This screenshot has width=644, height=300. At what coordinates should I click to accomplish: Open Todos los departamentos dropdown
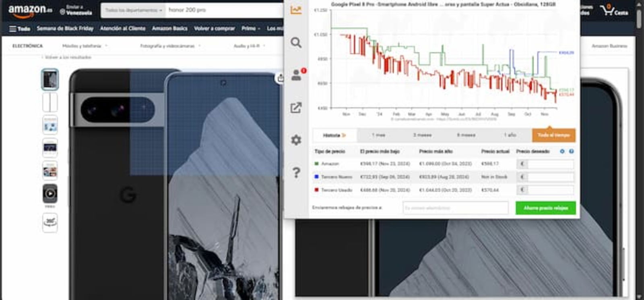tap(133, 10)
